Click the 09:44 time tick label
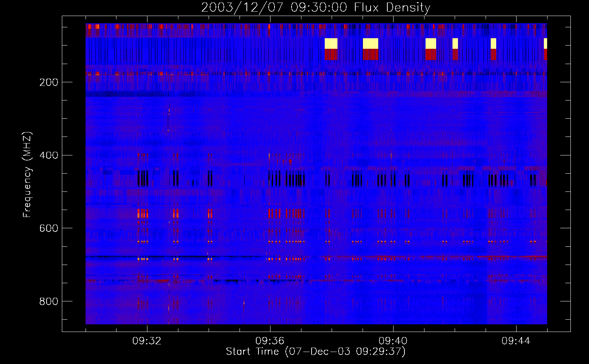 point(516,341)
